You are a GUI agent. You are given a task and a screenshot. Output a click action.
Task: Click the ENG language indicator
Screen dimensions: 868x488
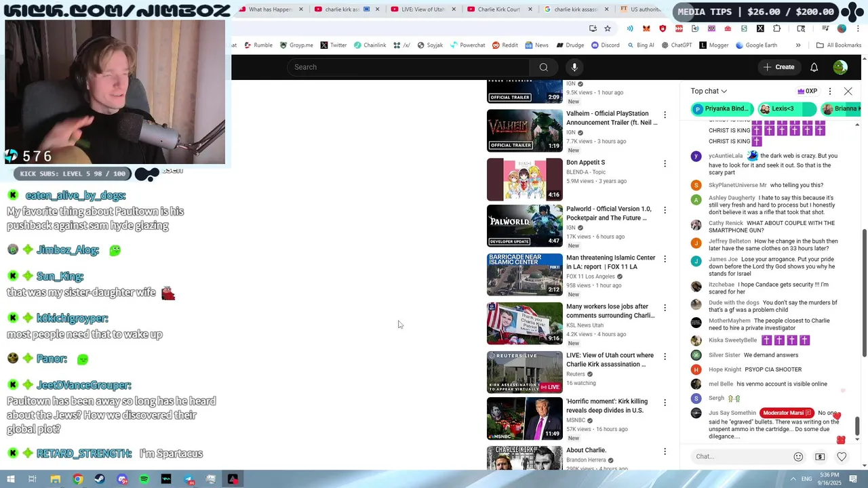[806, 479]
